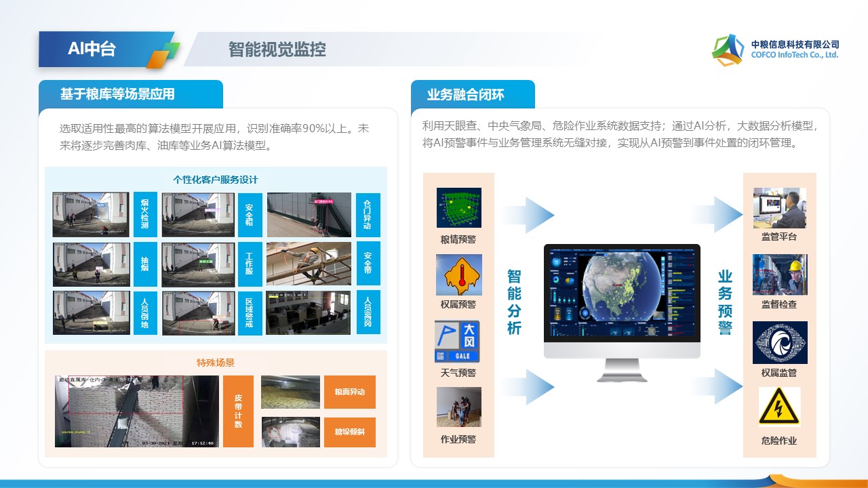
Task: Click the 权属预警 thermometer warning icon
Action: click(458, 274)
